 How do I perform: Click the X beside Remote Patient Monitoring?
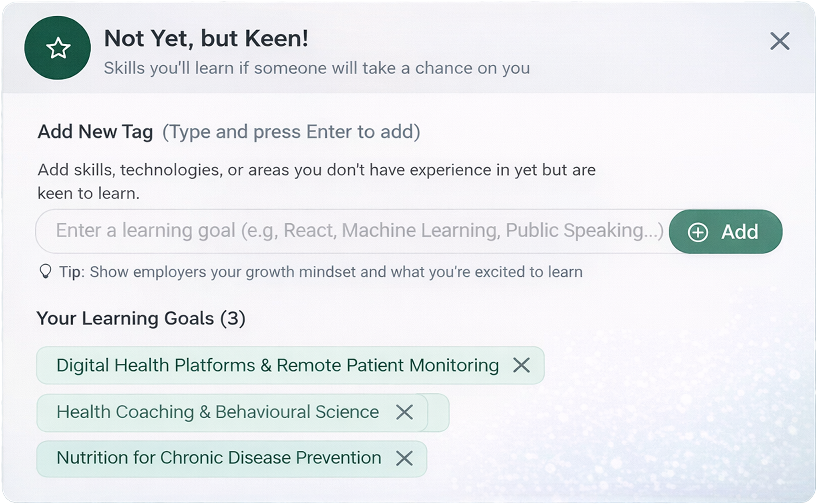point(521,365)
